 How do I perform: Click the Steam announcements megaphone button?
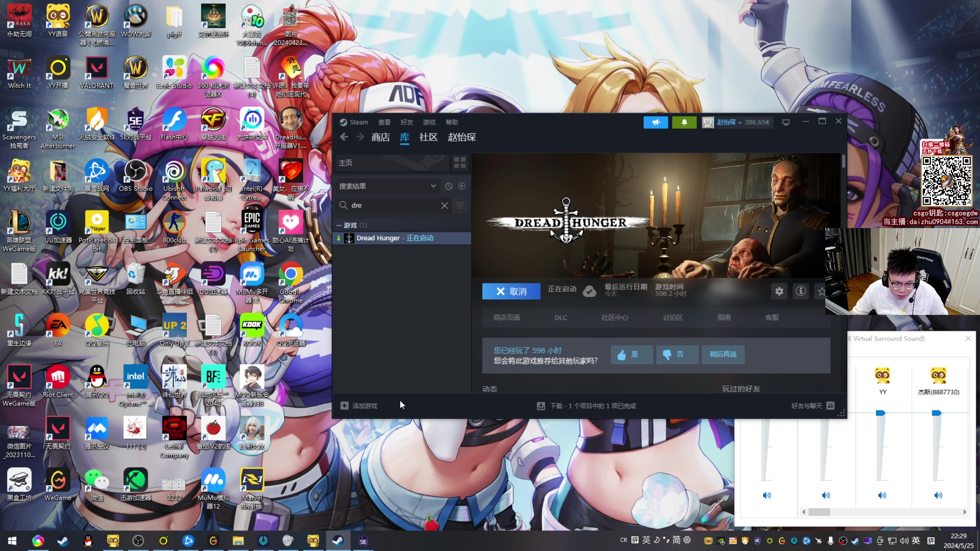[655, 122]
